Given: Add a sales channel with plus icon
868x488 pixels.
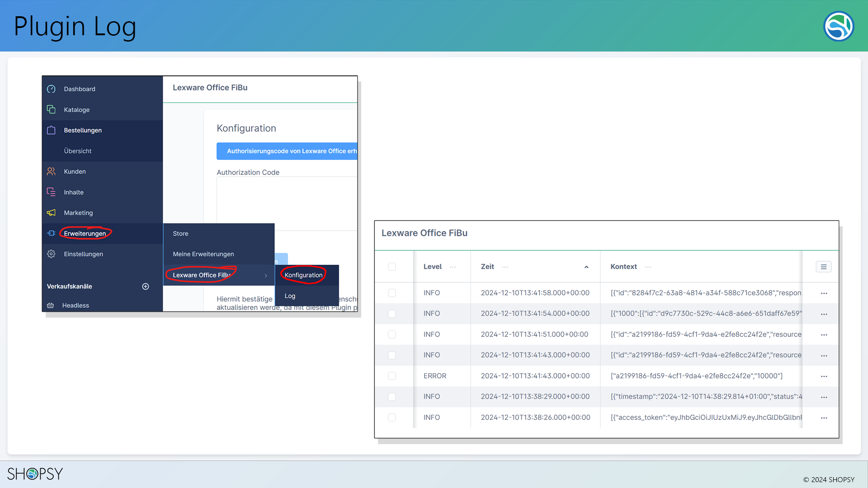Looking at the screenshot, I should click(x=146, y=286).
